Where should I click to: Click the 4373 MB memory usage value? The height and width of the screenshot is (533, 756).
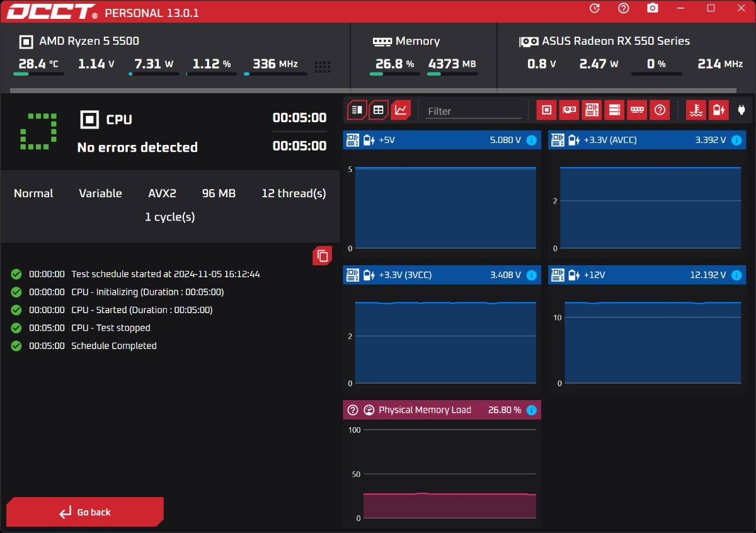pyautogui.click(x=452, y=64)
